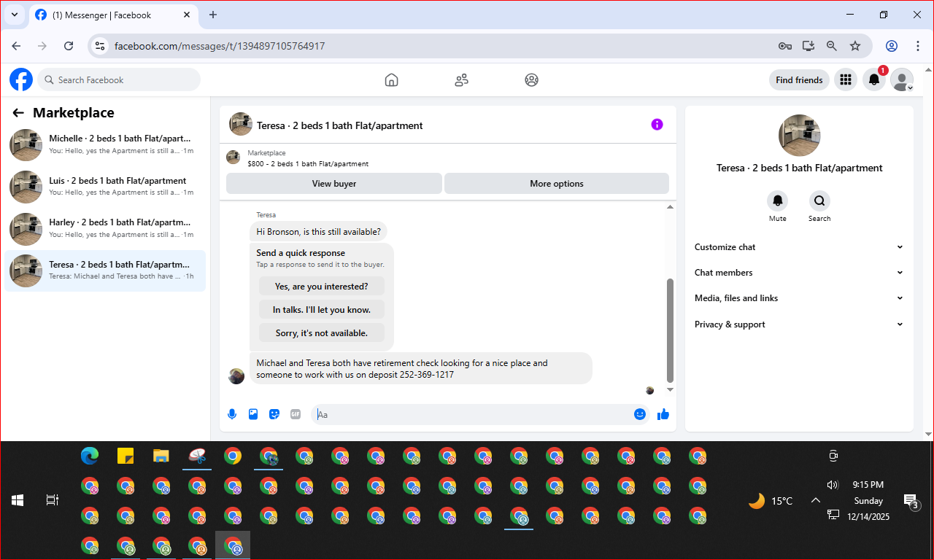
Task: Open the purple conversation information icon
Action: (657, 125)
